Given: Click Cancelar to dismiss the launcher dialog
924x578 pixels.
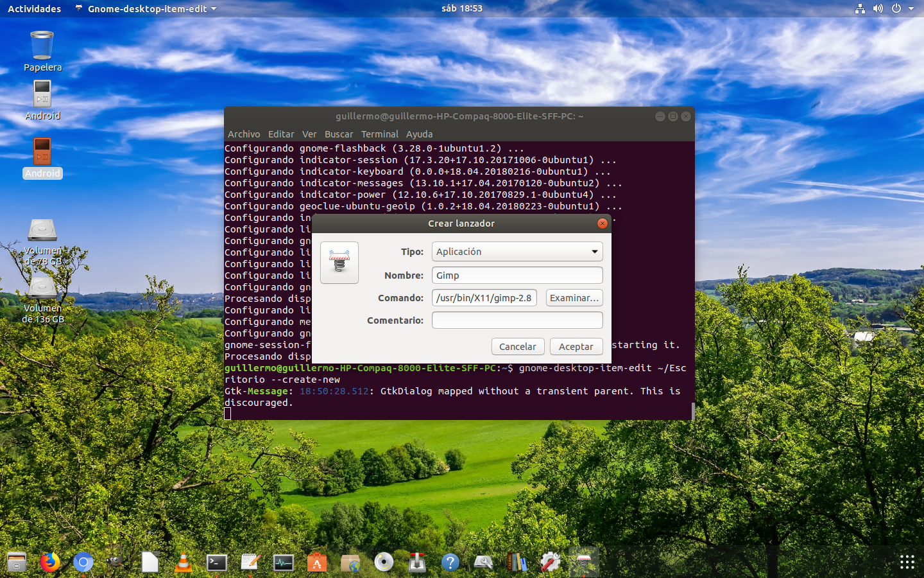Looking at the screenshot, I should (518, 346).
